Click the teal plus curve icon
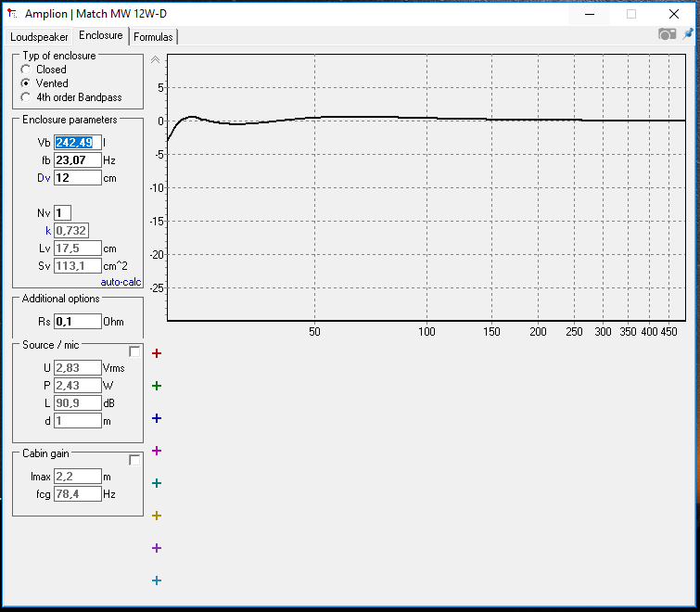 tap(157, 483)
